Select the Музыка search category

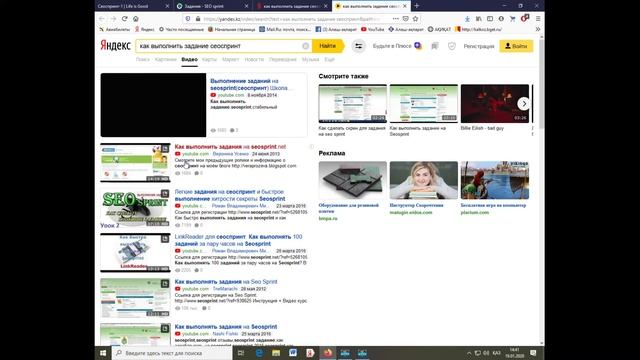click(x=311, y=60)
